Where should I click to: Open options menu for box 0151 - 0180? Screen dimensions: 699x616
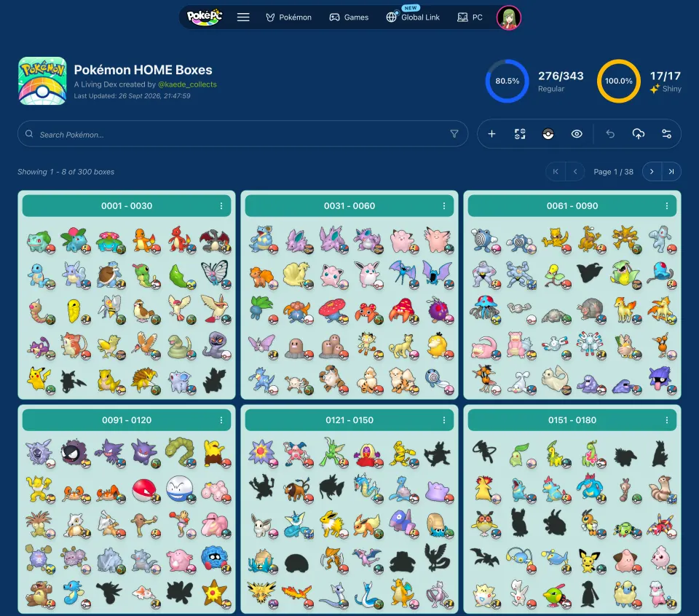(x=667, y=420)
